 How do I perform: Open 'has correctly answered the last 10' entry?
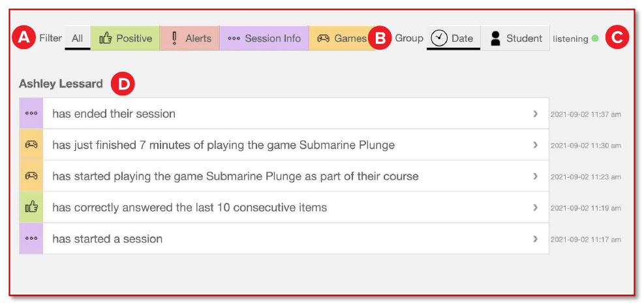tap(284, 207)
